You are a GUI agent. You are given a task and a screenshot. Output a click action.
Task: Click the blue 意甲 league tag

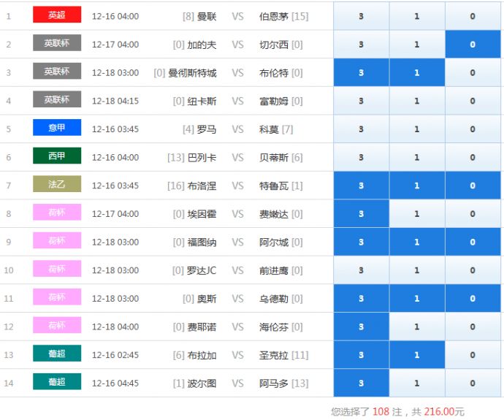click(x=57, y=128)
